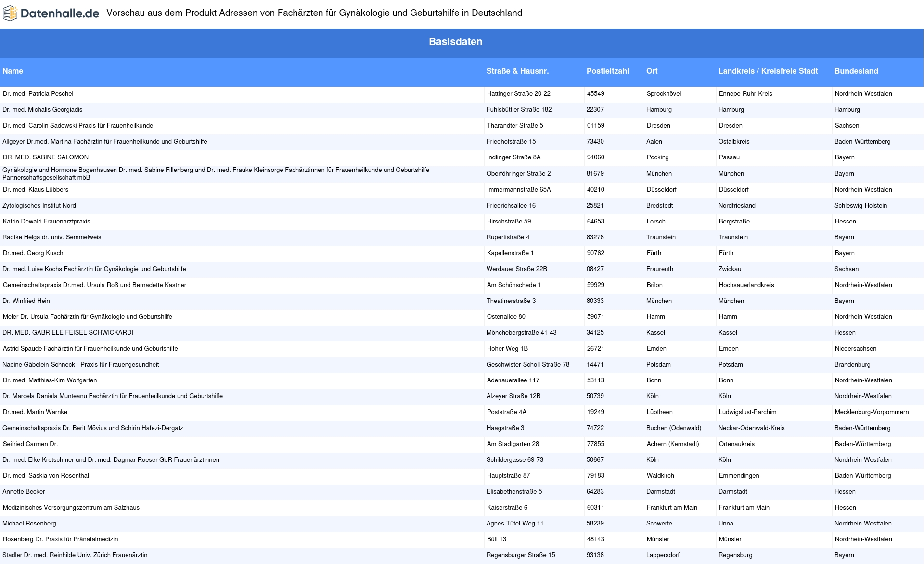Select address Agnes-Tütel-Weg 11
The image size is (924, 564).
pos(515,524)
